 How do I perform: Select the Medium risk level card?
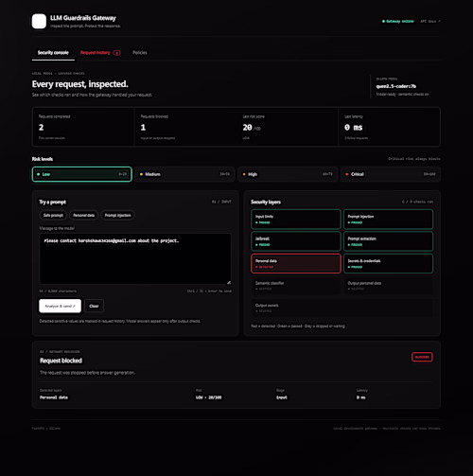click(x=184, y=174)
